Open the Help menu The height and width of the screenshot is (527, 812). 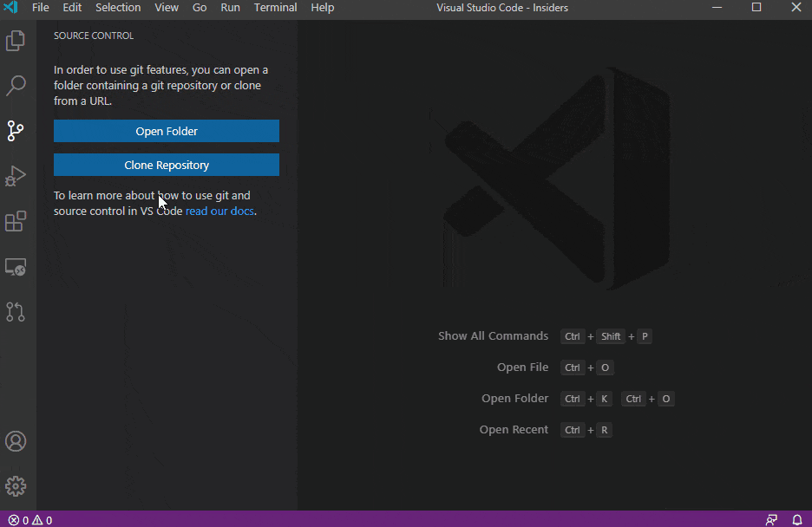pyautogui.click(x=322, y=8)
